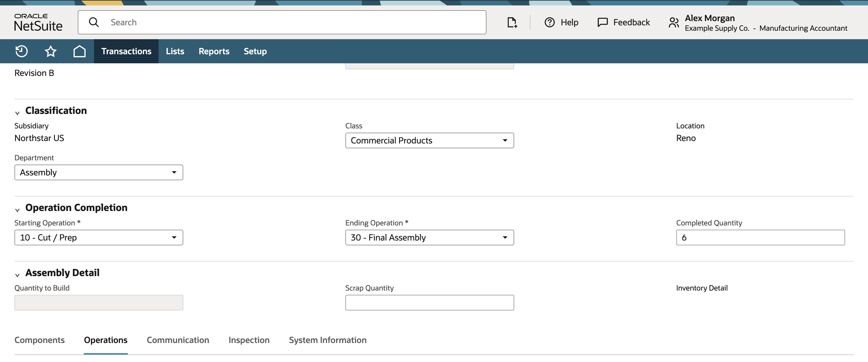868x362 pixels.
Task: Open the Create New document icon
Action: pos(512,22)
